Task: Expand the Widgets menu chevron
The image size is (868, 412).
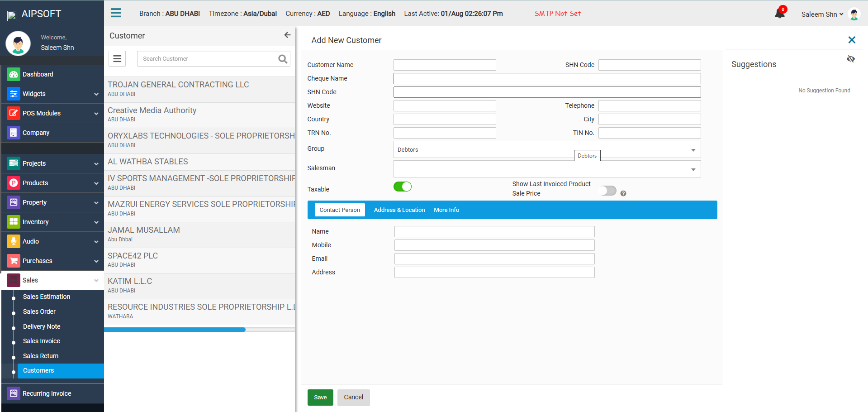Action: point(96,94)
